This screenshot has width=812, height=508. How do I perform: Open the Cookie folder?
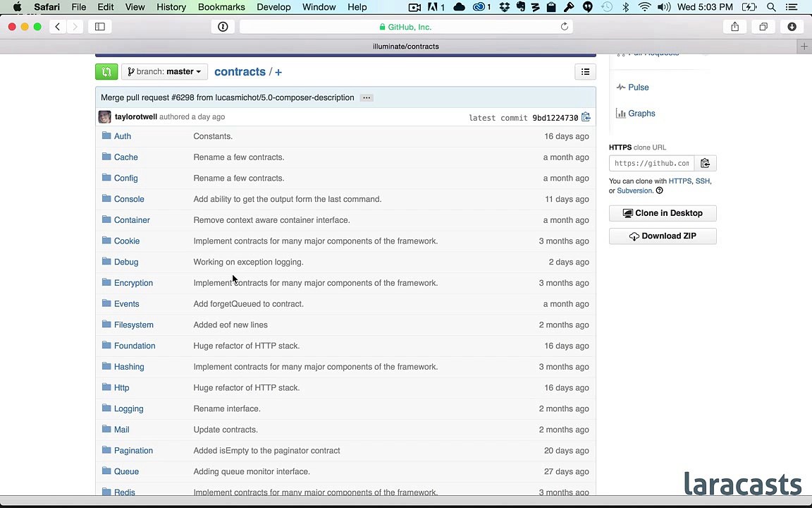pos(127,241)
